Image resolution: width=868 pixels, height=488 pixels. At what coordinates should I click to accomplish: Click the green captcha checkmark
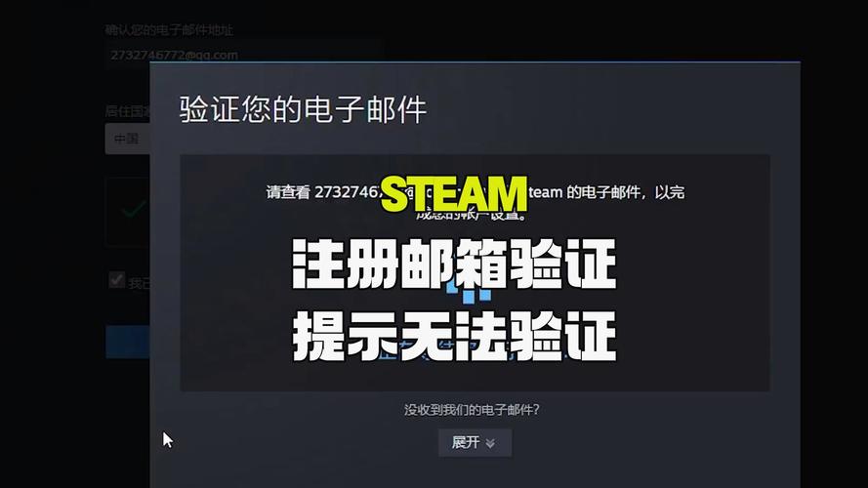(134, 210)
